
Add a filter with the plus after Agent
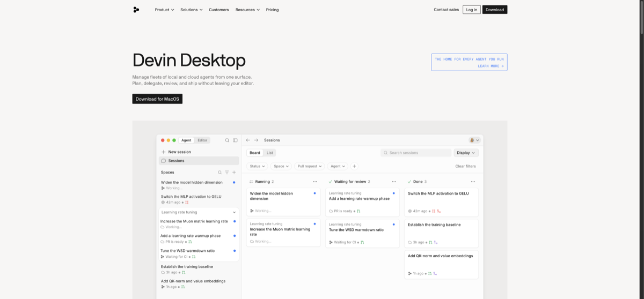pyautogui.click(x=354, y=166)
